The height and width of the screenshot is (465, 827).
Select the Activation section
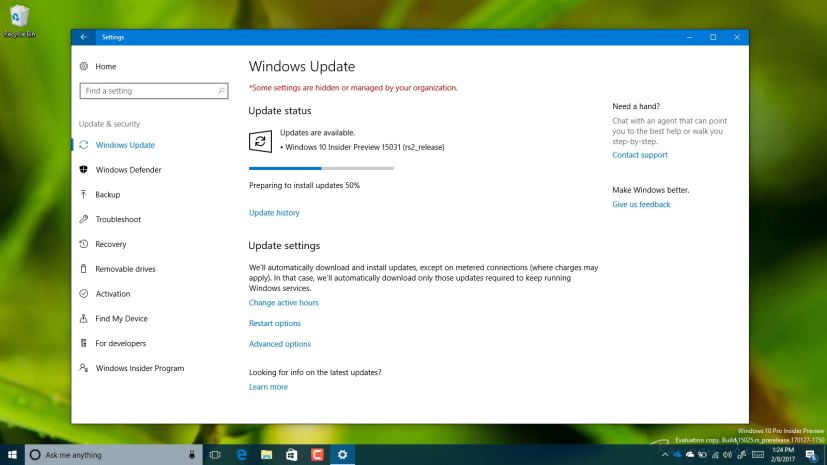112,293
